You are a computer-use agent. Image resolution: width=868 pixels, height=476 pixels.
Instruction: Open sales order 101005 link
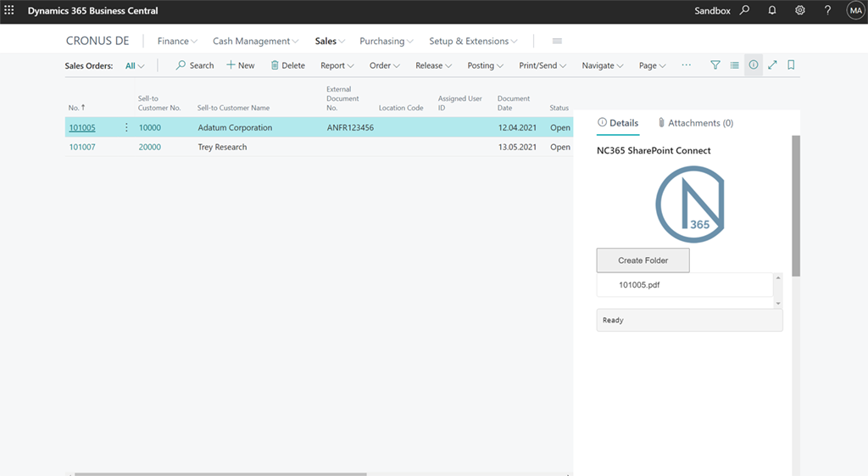point(82,127)
